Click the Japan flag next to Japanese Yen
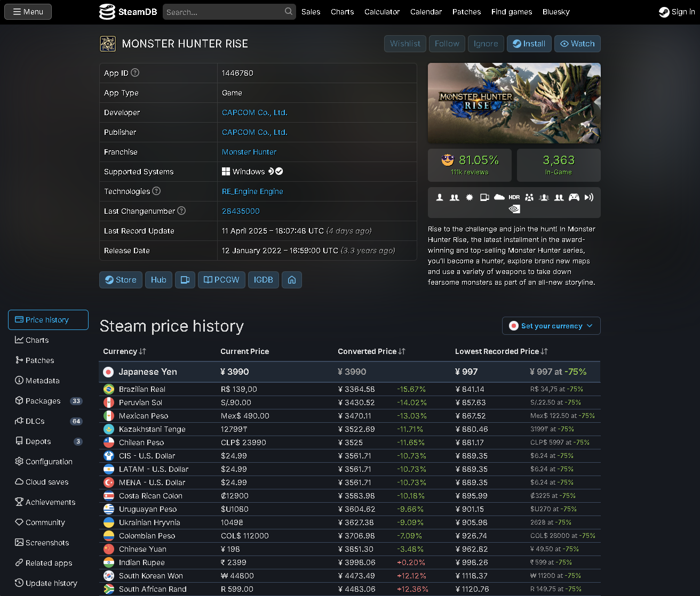The width and height of the screenshot is (700, 596). [x=108, y=372]
